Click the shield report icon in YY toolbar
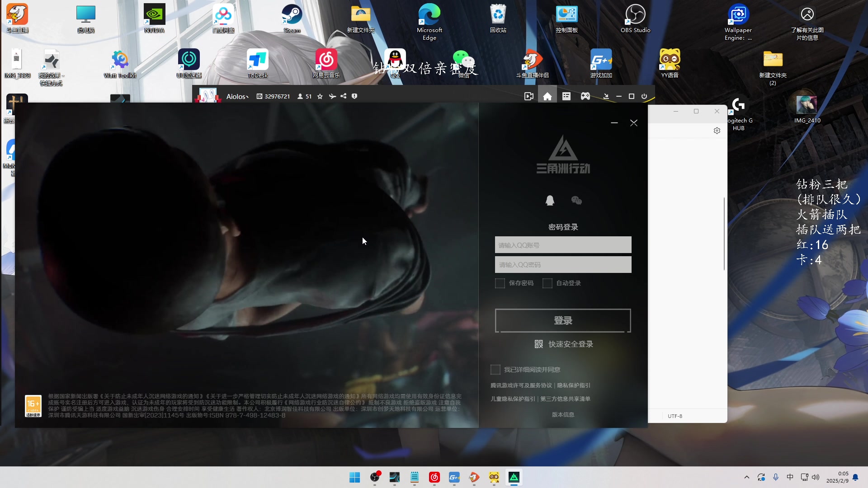The image size is (868, 488). click(354, 96)
